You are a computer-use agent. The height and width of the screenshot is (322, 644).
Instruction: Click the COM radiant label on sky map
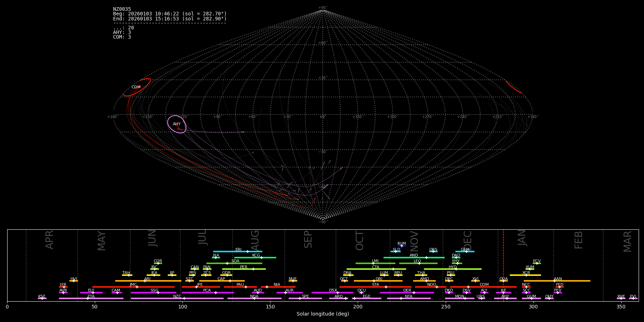[x=136, y=87]
